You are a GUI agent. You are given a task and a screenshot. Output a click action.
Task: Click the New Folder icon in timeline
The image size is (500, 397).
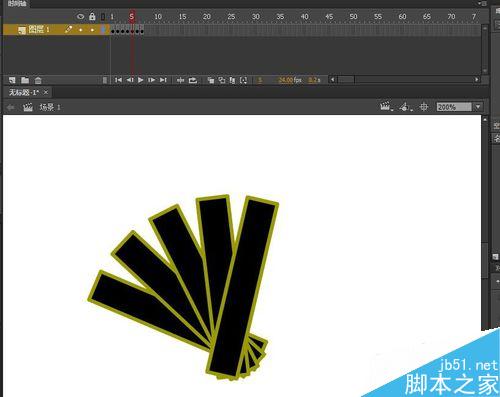[25, 80]
